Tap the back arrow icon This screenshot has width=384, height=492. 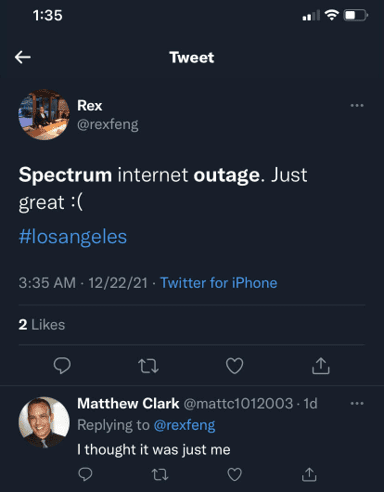(x=23, y=57)
